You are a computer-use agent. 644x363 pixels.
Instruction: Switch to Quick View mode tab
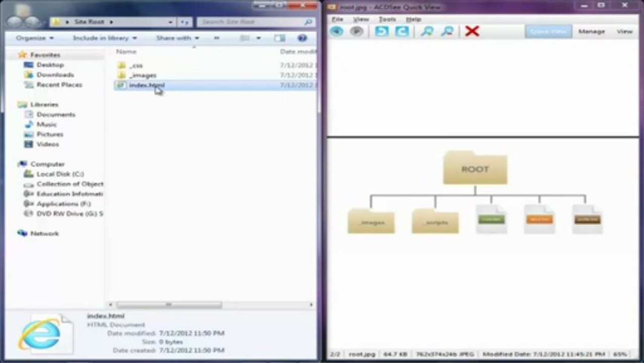pos(548,31)
